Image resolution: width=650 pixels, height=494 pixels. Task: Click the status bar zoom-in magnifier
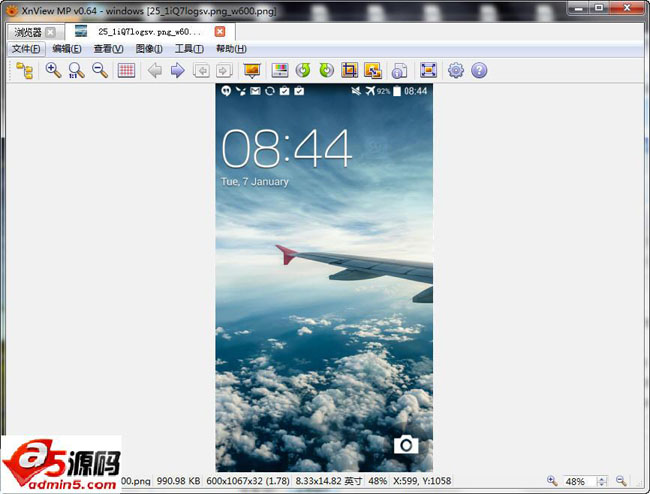point(552,481)
